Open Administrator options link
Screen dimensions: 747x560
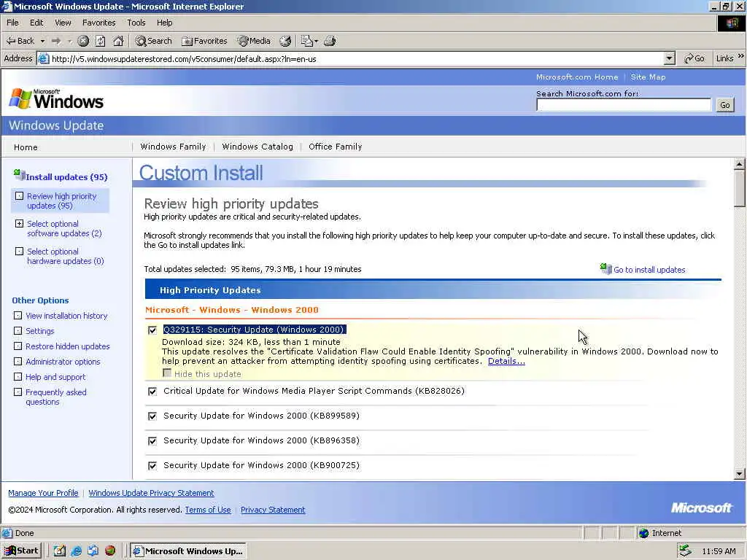coord(63,362)
